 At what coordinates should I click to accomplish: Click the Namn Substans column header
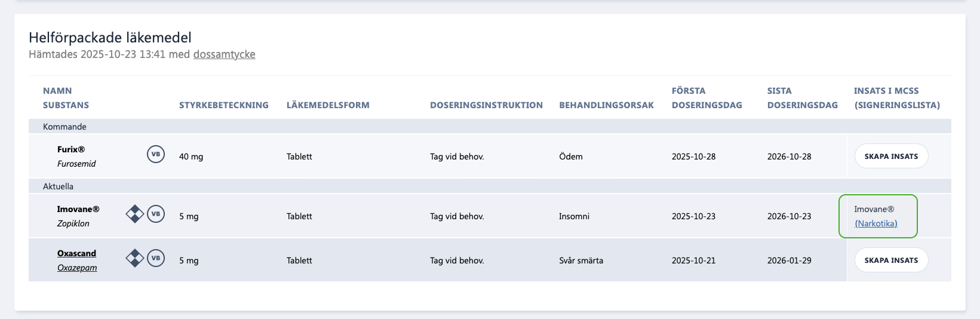66,98
